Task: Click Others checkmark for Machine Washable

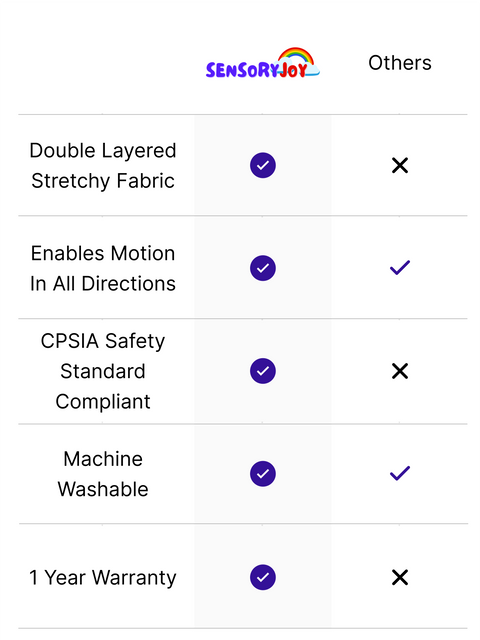Action: click(400, 473)
